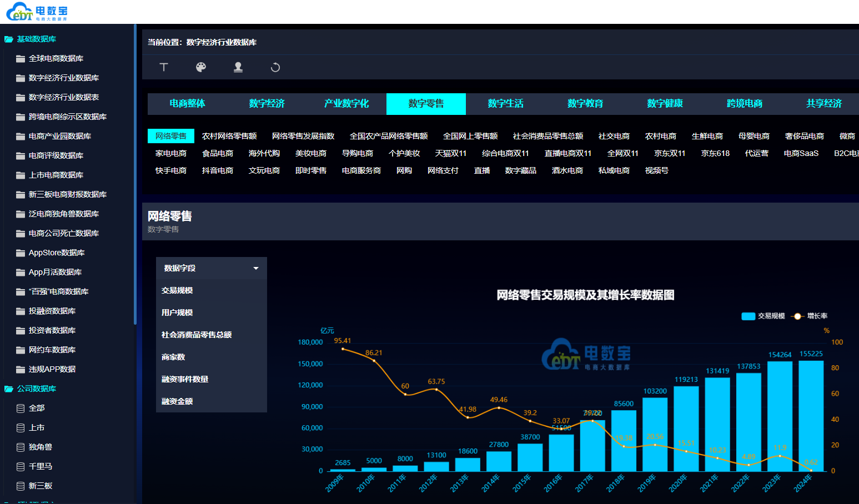Switch to the 跨境电商 tab

tap(744, 104)
